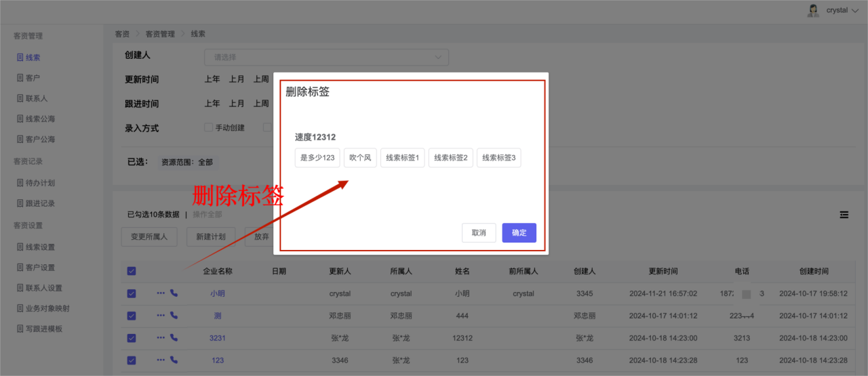Click the phone icon for 小明 row
Image resolution: width=868 pixels, height=376 pixels.
pos(174,294)
